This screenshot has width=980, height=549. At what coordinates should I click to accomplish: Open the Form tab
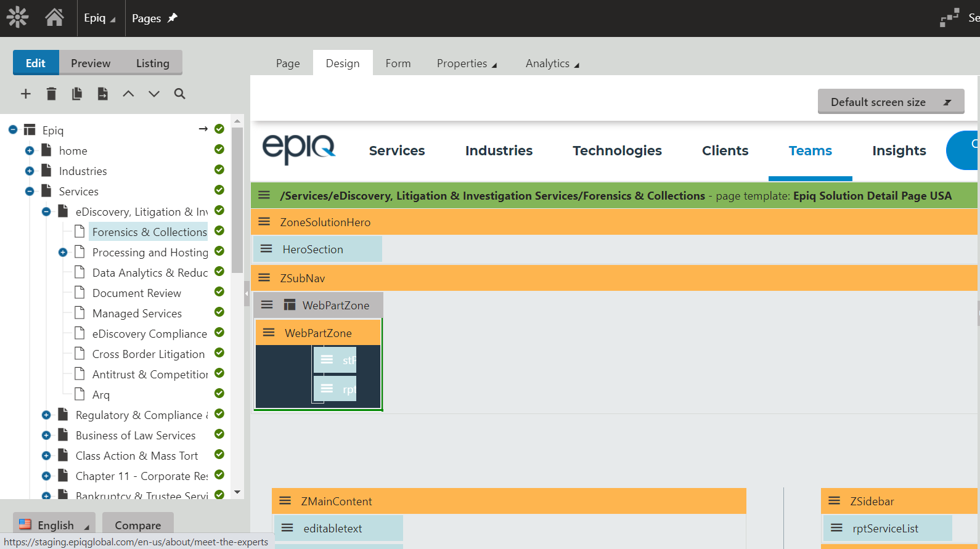398,63
